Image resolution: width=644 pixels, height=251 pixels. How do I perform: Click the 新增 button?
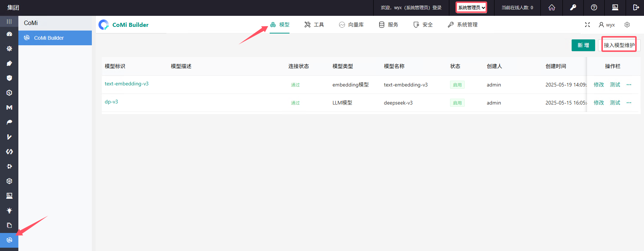(x=583, y=45)
